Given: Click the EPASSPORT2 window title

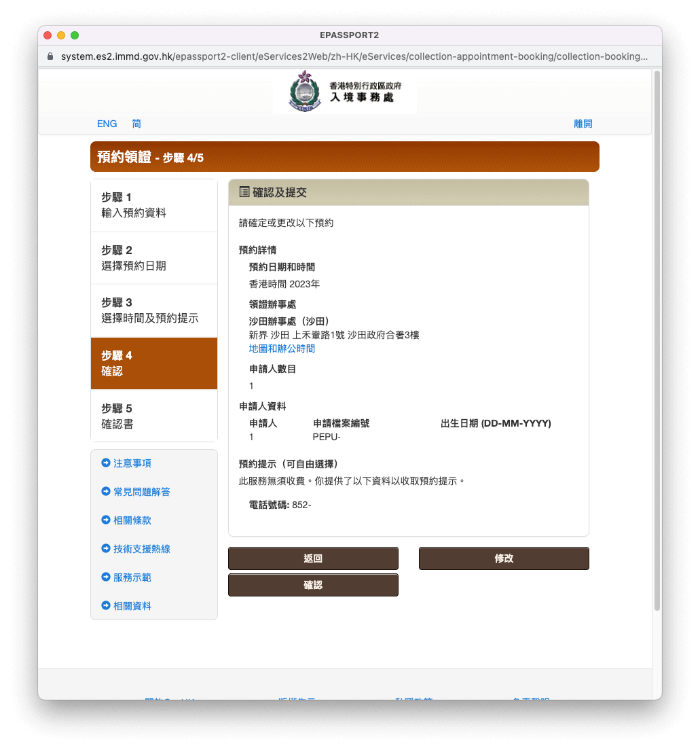Looking at the screenshot, I should [350, 35].
